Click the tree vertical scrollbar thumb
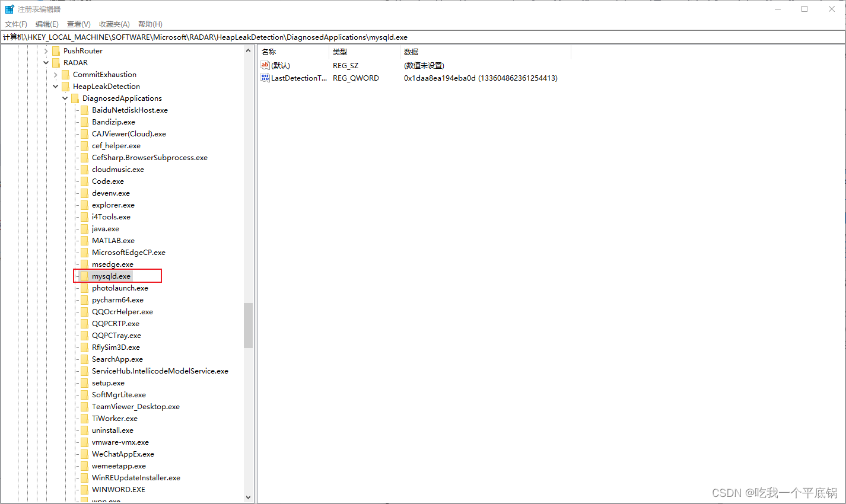Image resolution: width=846 pixels, height=504 pixels. pos(249,325)
